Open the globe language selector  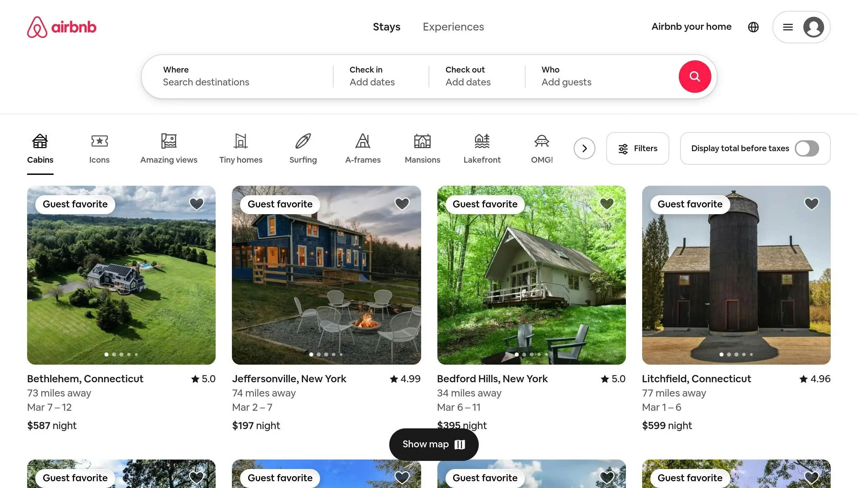(x=753, y=27)
